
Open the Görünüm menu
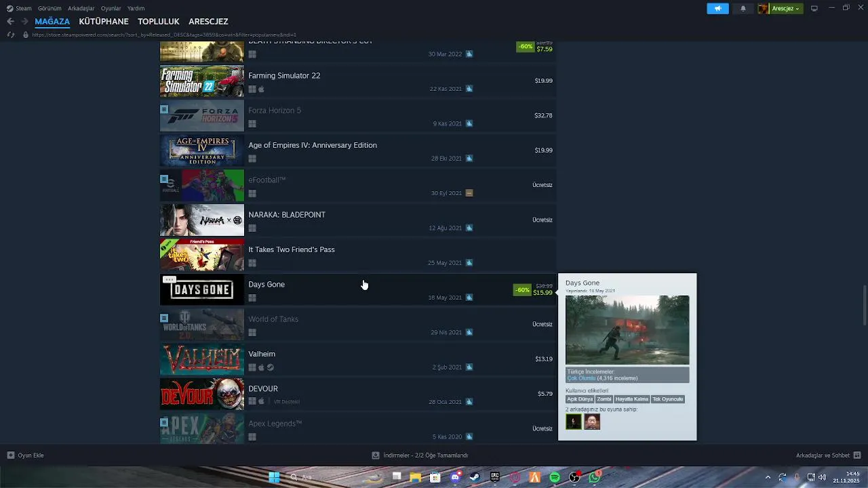click(x=50, y=8)
